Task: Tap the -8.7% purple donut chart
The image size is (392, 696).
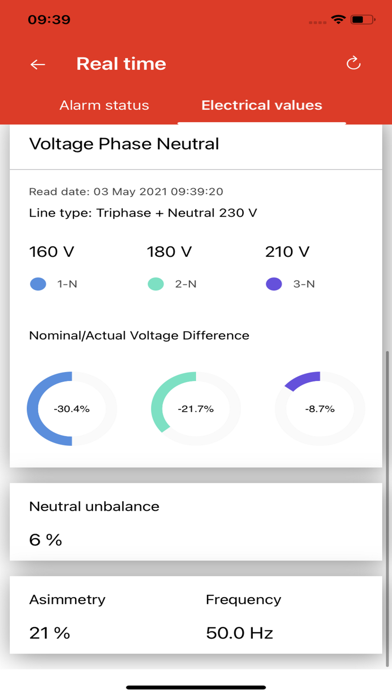Action: pyautogui.click(x=320, y=409)
